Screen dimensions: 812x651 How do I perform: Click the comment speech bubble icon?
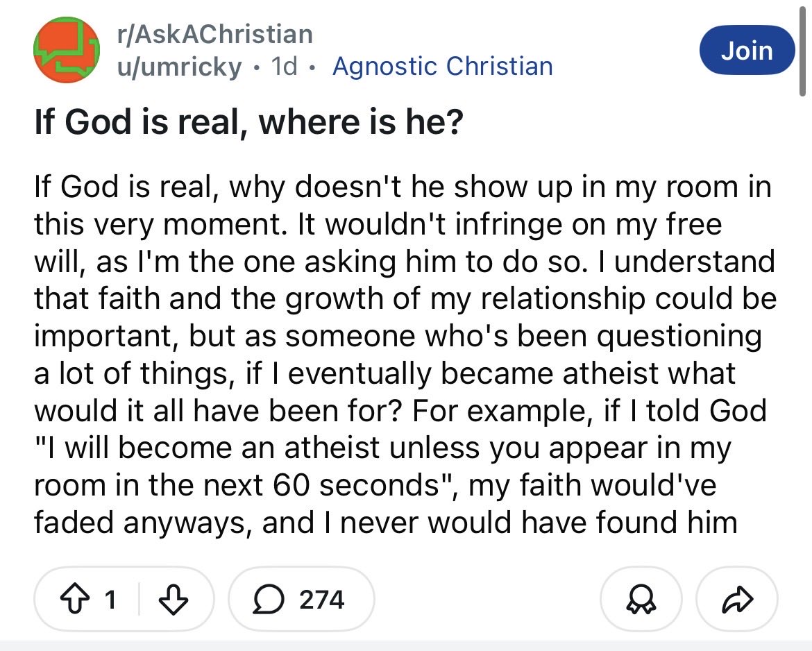click(x=267, y=599)
